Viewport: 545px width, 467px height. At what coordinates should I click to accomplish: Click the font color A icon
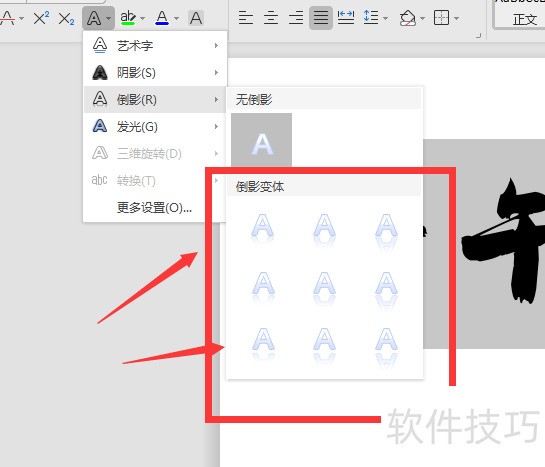click(162, 17)
